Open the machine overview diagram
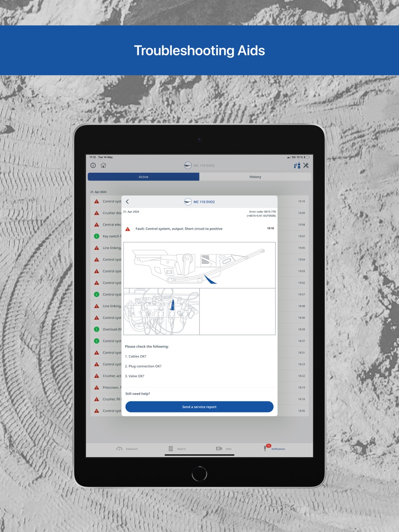 coord(199,265)
